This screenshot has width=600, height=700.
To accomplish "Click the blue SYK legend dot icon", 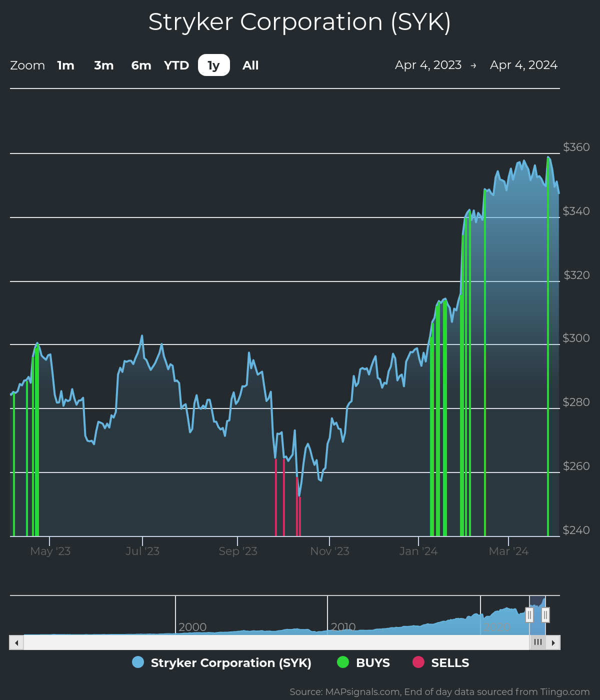I will [x=137, y=662].
